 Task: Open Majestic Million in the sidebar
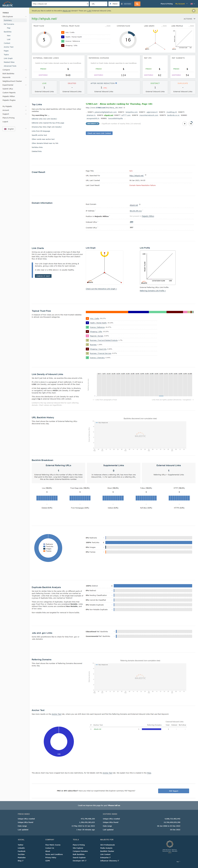[x=9, y=96]
